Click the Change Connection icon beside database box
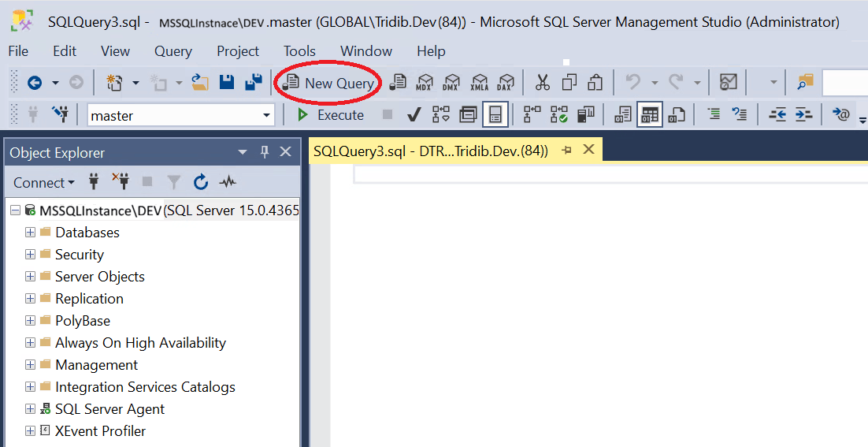The image size is (868, 447). click(61, 114)
